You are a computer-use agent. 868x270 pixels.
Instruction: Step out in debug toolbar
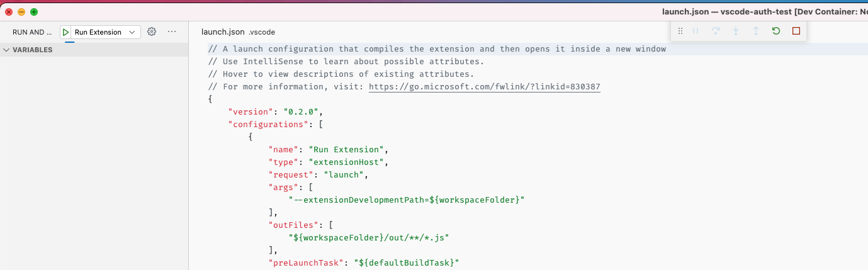point(756,31)
